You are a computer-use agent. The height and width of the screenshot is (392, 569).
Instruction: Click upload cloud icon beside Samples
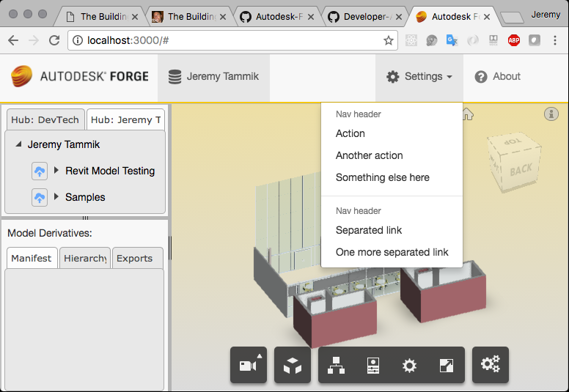40,197
